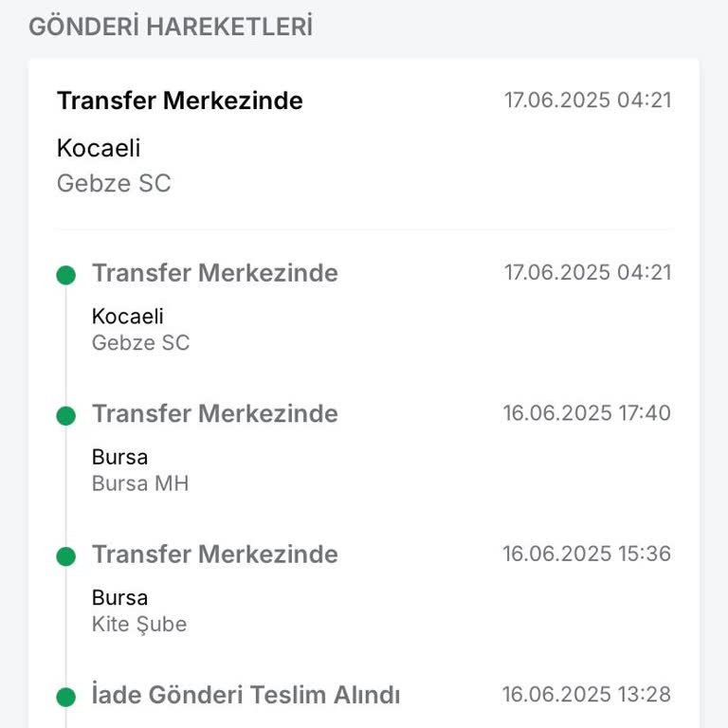The width and height of the screenshot is (728, 728).
Task: Click the green dot beside İade Gönderi Teslim Alındı
Action: (65, 697)
